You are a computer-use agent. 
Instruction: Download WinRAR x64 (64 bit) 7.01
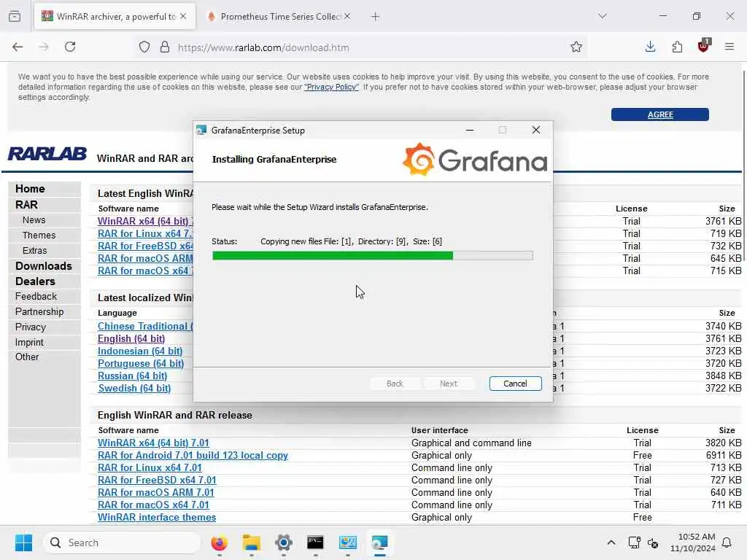(153, 443)
